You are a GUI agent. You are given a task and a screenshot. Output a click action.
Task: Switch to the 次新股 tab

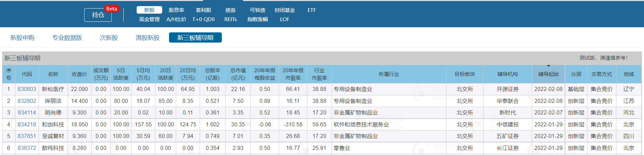click(109, 38)
